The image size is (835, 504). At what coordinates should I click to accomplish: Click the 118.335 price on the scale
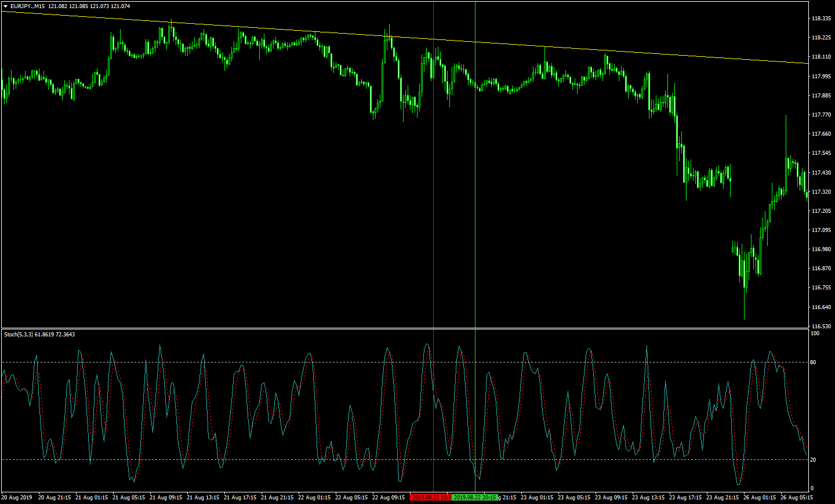(821, 19)
